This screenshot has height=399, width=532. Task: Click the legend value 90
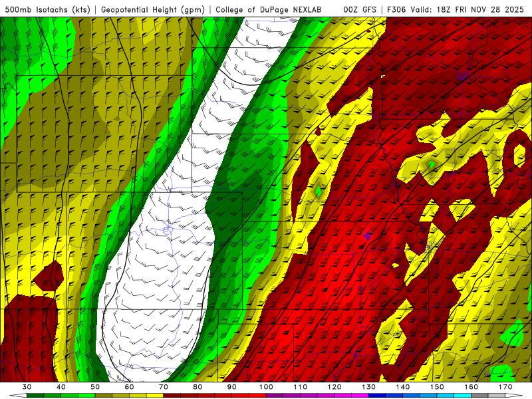pyautogui.click(x=232, y=387)
